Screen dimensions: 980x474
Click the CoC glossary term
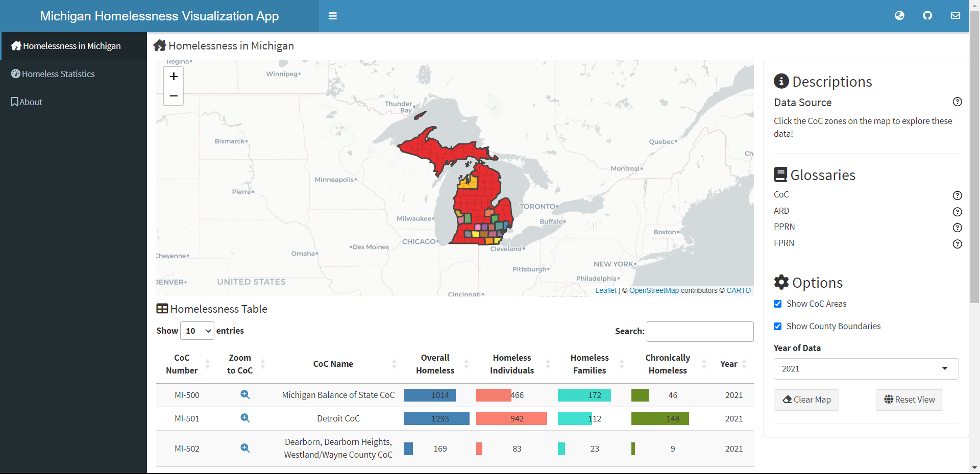pos(781,194)
